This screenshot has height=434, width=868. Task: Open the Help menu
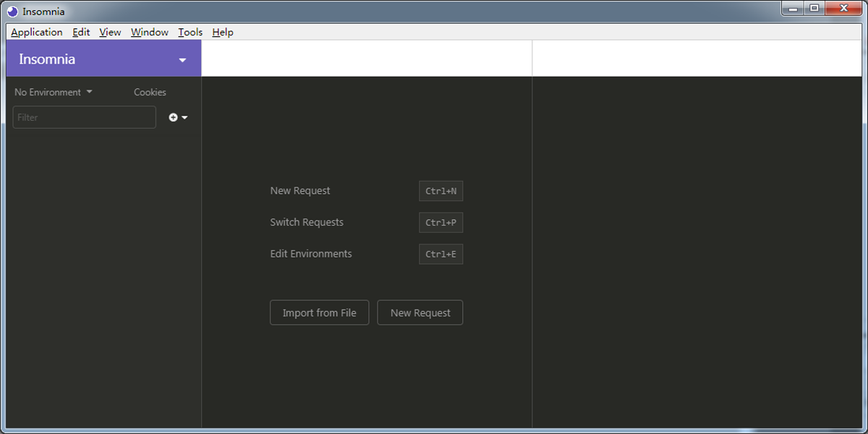click(223, 32)
